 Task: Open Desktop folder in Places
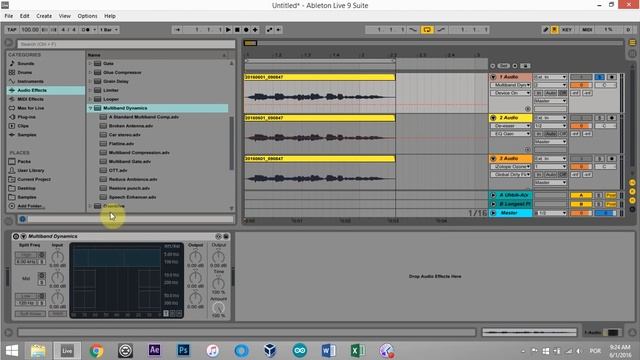point(26,188)
